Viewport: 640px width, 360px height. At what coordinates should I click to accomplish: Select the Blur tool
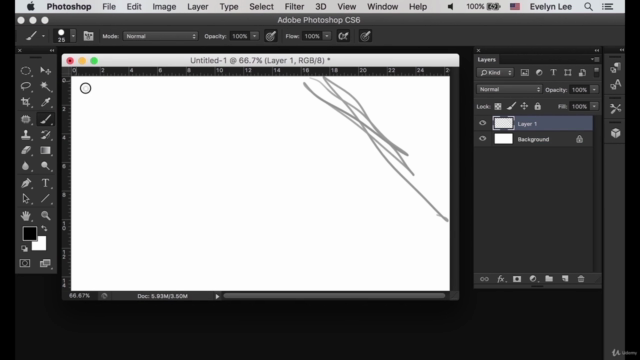26,166
